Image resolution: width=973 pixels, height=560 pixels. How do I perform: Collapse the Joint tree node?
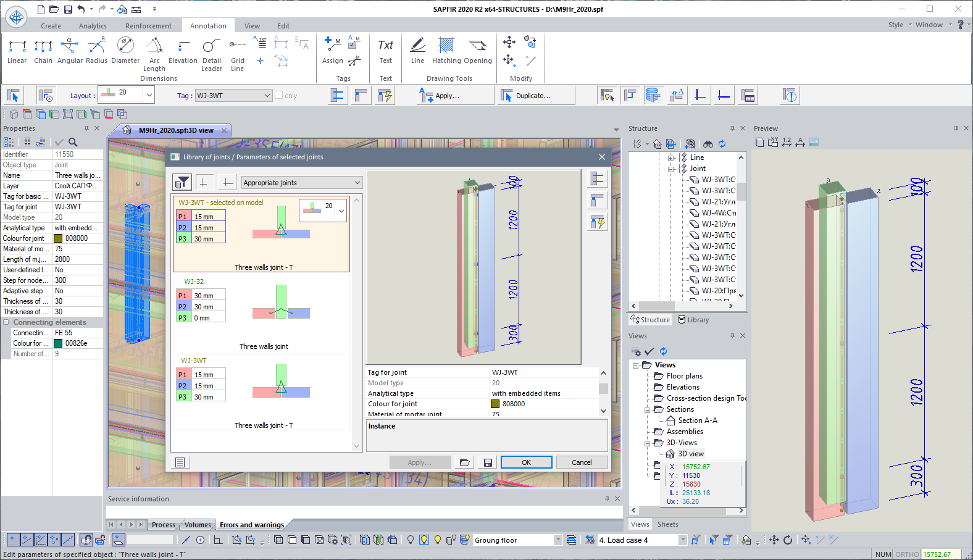[x=670, y=169]
